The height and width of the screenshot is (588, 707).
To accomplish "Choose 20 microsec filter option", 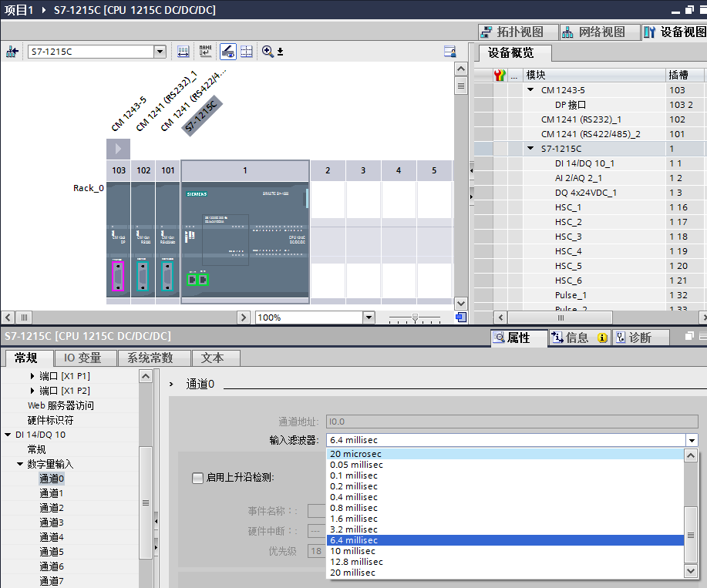I will click(x=505, y=454).
